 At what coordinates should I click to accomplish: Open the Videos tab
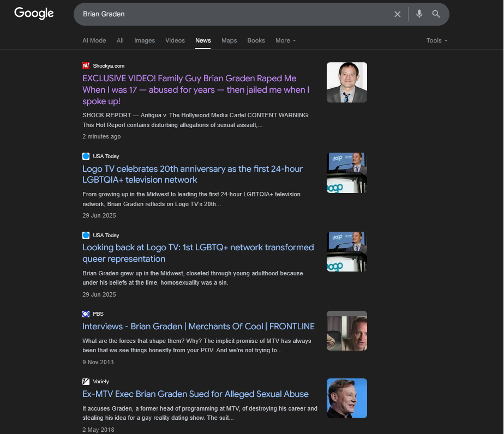(x=175, y=40)
